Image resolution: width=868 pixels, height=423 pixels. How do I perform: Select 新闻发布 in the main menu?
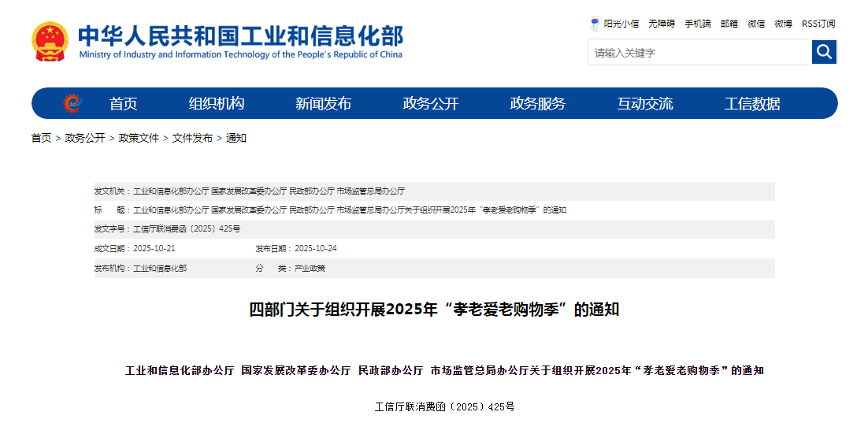point(323,104)
